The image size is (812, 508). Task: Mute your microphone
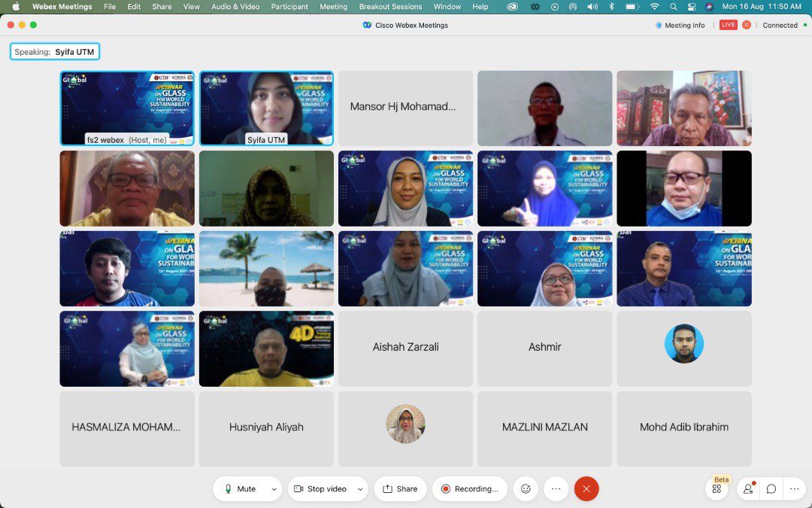point(242,488)
